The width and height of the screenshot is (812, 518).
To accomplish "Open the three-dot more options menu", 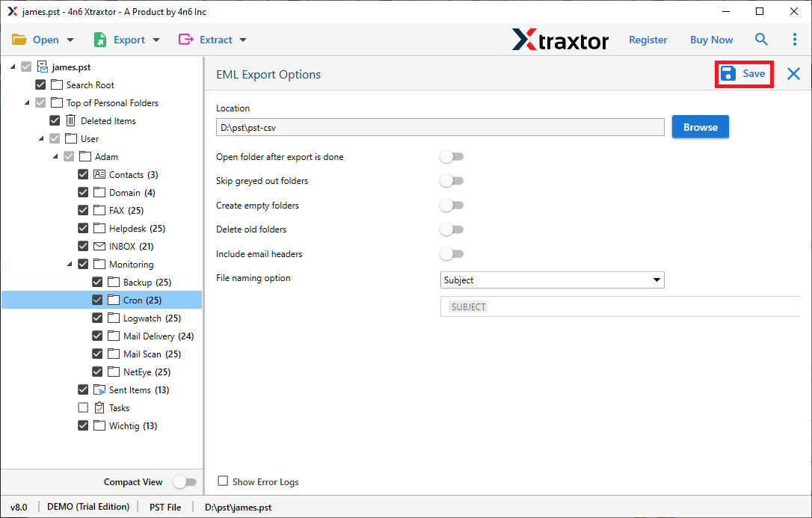I will (794, 40).
